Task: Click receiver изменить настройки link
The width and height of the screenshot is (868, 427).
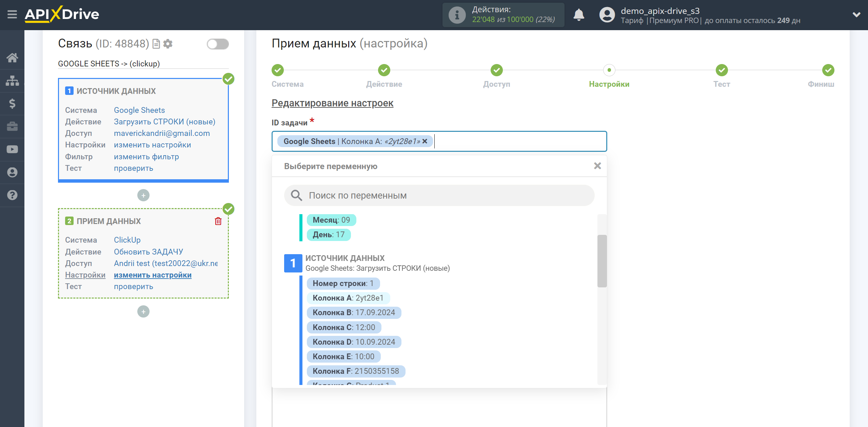Action: tap(153, 275)
